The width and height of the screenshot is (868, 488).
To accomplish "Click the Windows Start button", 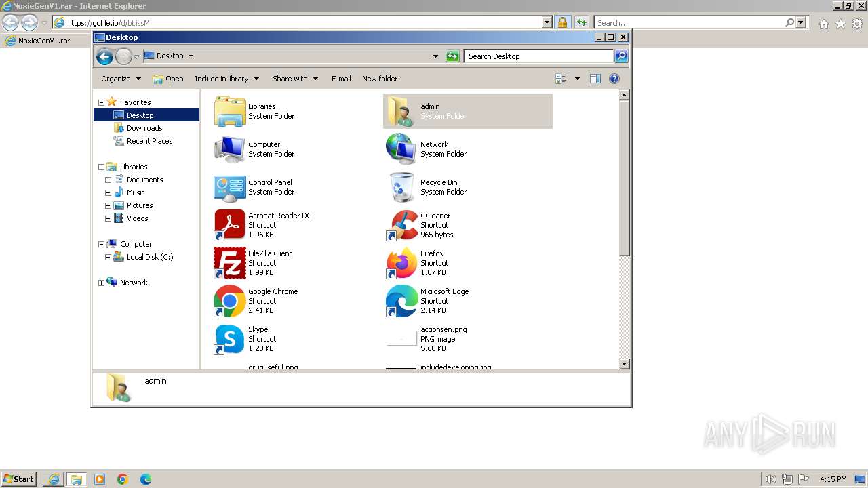I will coord(19,479).
